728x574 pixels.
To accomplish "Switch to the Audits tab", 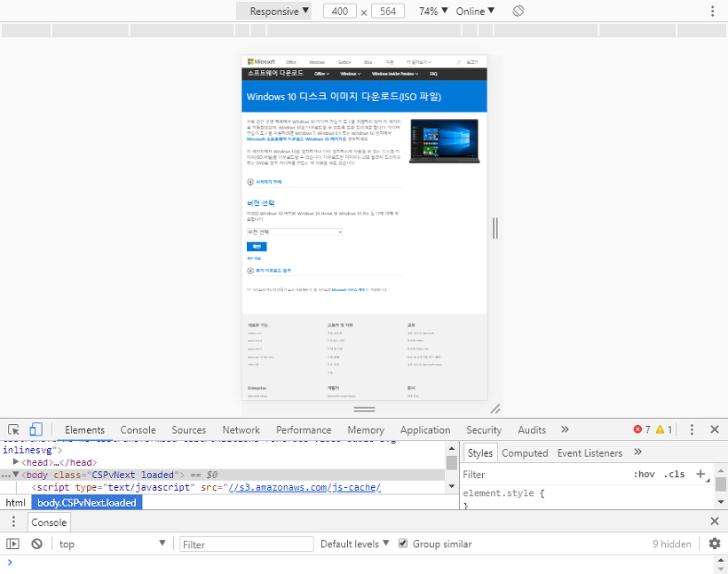I will tap(532, 429).
